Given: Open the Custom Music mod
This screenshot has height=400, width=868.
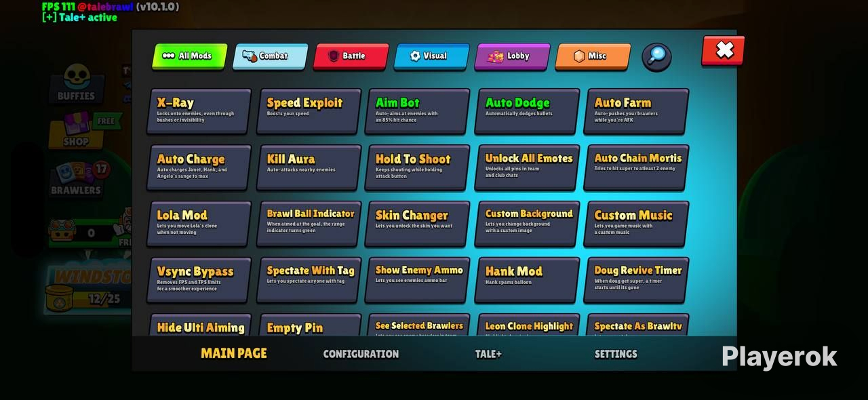Looking at the screenshot, I should pyautogui.click(x=636, y=224).
